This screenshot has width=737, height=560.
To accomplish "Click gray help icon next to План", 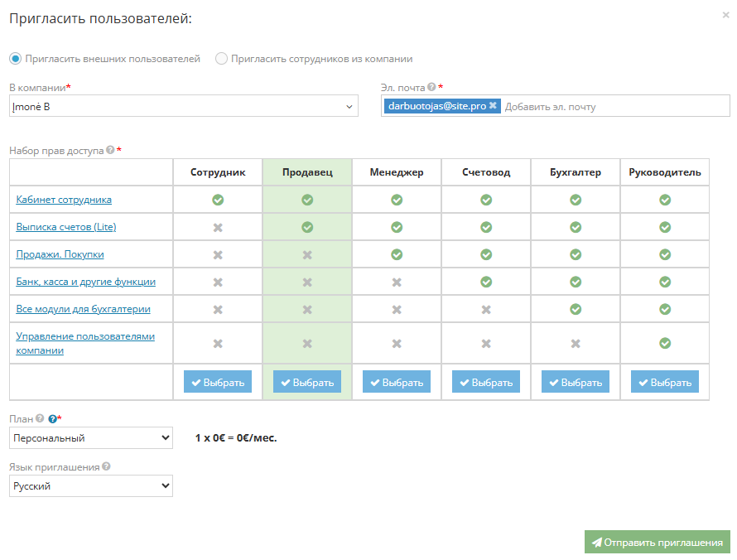I will pos(39,419).
